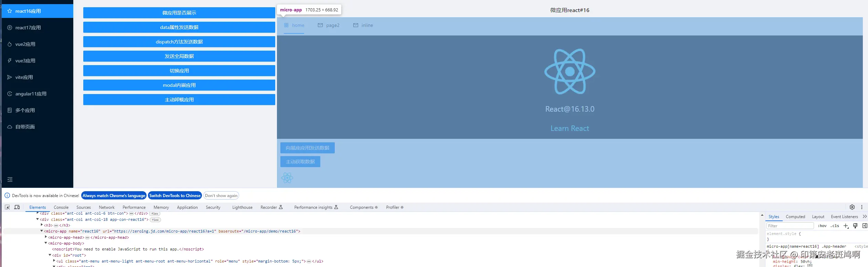Open the flexbox editor next to display: flex
868x267 pixels.
pyautogui.click(x=810, y=265)
